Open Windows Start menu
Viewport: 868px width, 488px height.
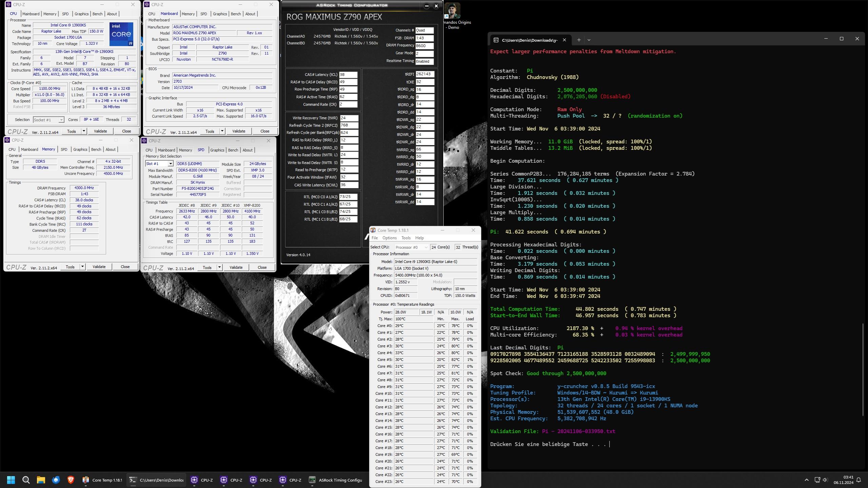[11, 480]
